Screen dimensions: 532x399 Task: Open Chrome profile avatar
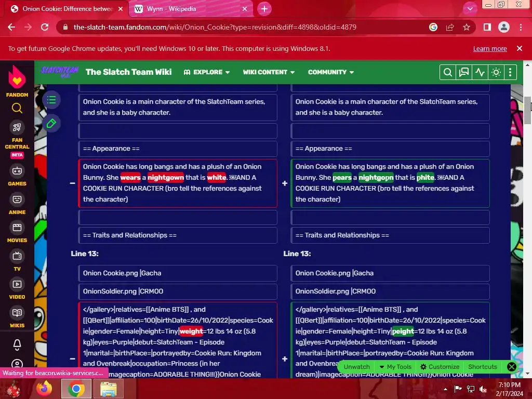[504, 27]
